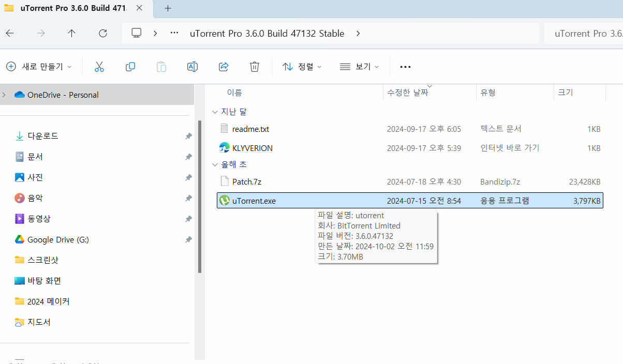This screenshot has height=364, width=623.
Task: Open 사진 in the sidebar
Action: (35, 177)
